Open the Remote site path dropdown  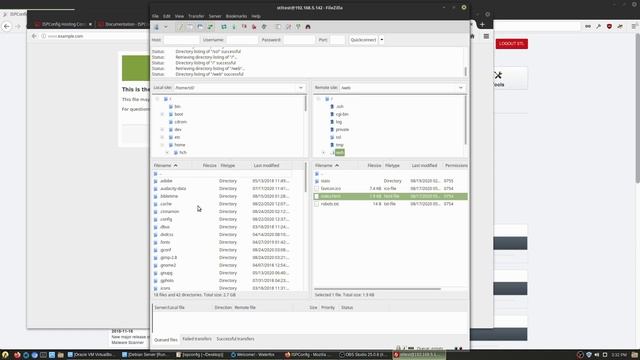461,88
